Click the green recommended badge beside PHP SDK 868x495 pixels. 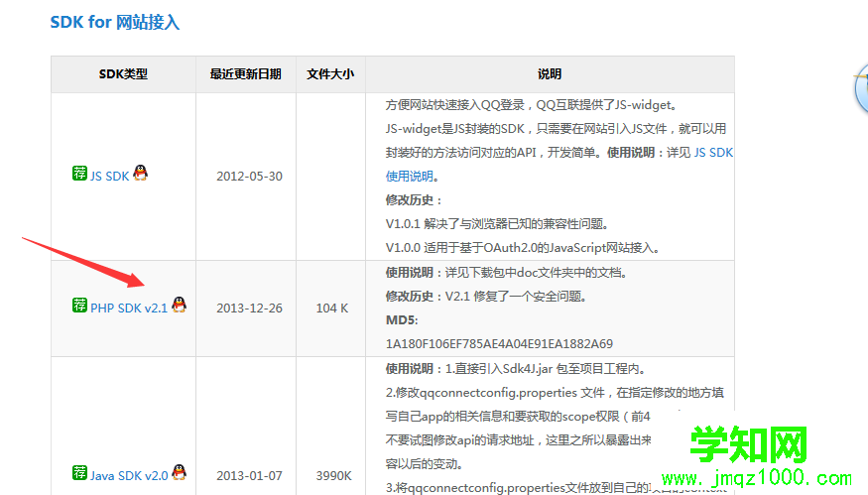(79, 305)
